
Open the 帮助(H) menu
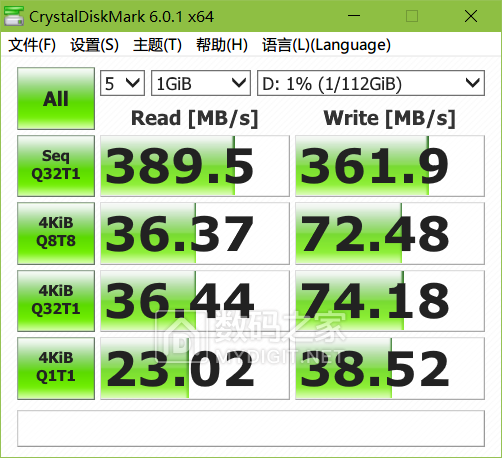pos(222,45)
